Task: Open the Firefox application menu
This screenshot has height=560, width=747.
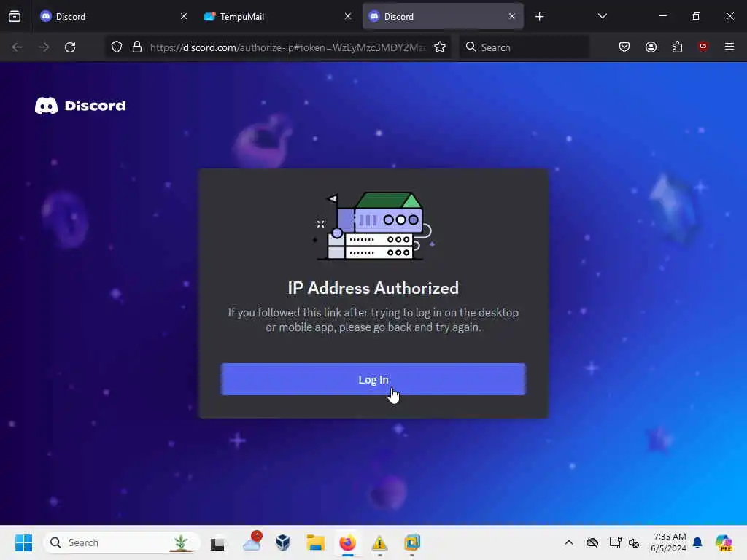Action: (729, 47)
